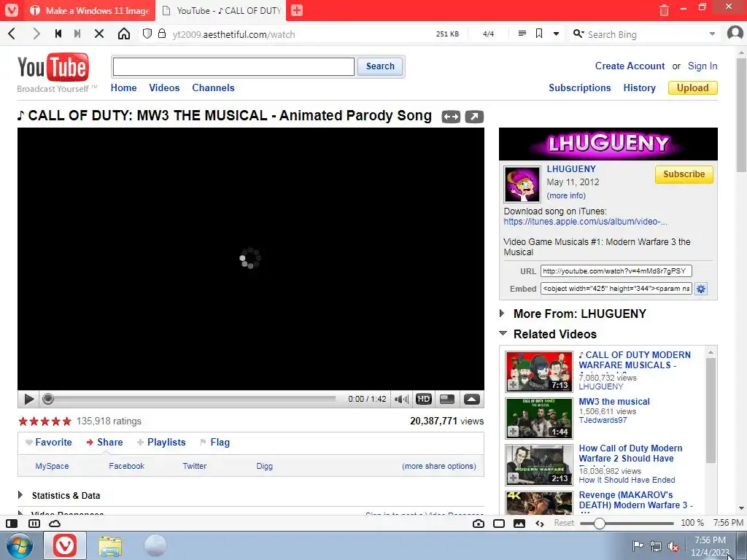Open Subscriptions page
This screenshot has width=747, height=560.
tap(580, 87)
